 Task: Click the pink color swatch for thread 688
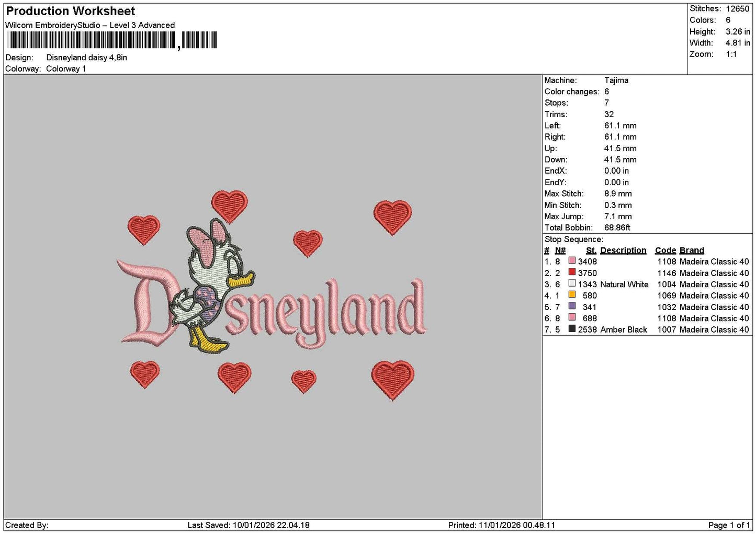click(x=572, y=317)
